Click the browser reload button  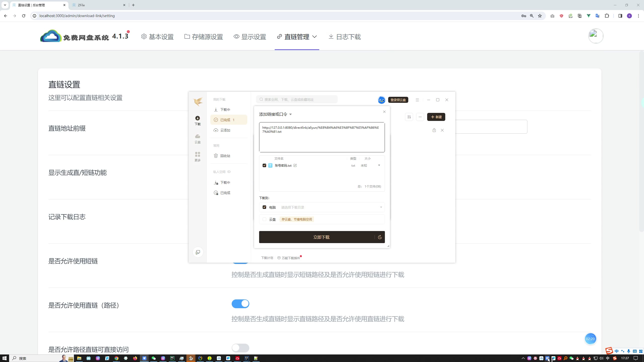[x=24, y=16]
